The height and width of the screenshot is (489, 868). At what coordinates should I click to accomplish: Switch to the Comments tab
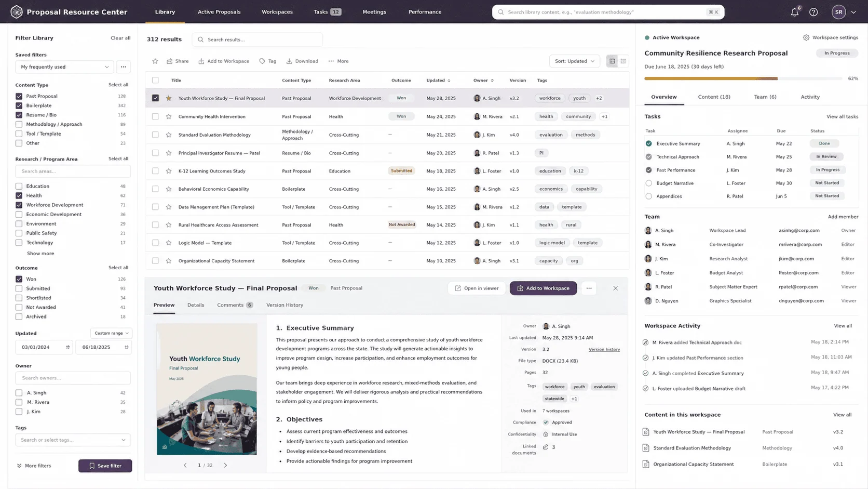[235, 305]
